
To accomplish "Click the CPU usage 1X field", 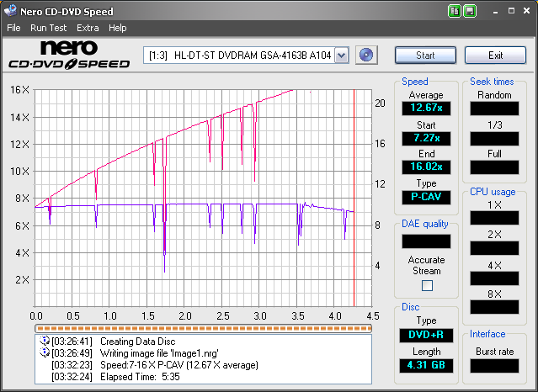I will (494, 218).
